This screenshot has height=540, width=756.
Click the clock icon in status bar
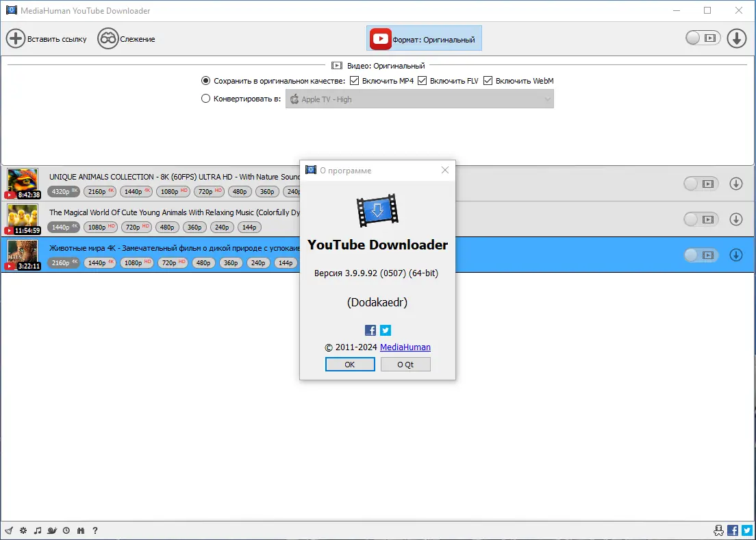point(66,530)
